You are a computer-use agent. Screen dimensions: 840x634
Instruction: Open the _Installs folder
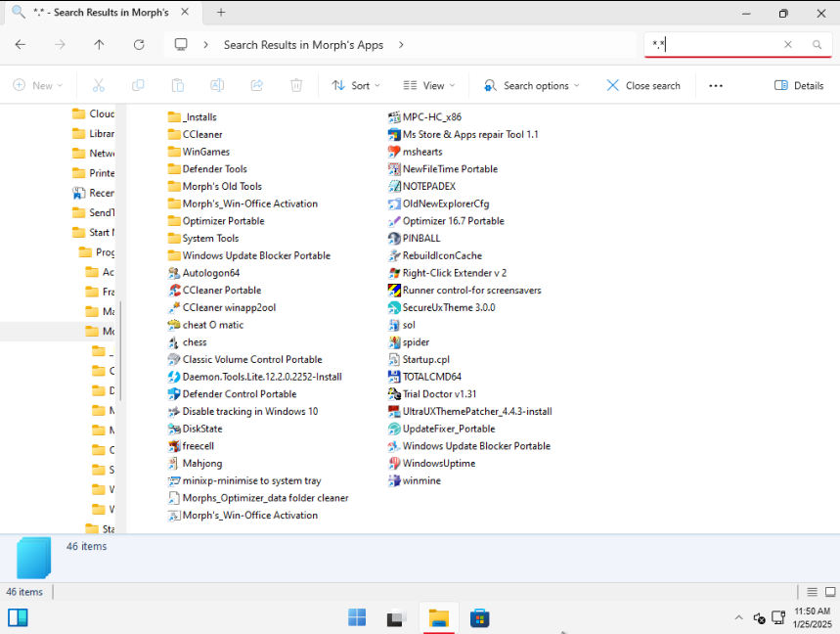click(193, 116)
